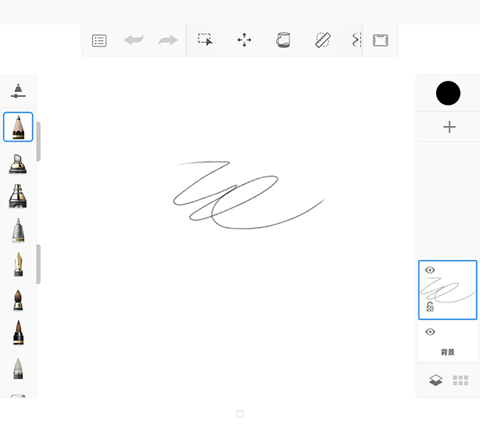Viewport: 480px width, 448px height.
Task: Click the redo arrow
Action: click(168, 41)
